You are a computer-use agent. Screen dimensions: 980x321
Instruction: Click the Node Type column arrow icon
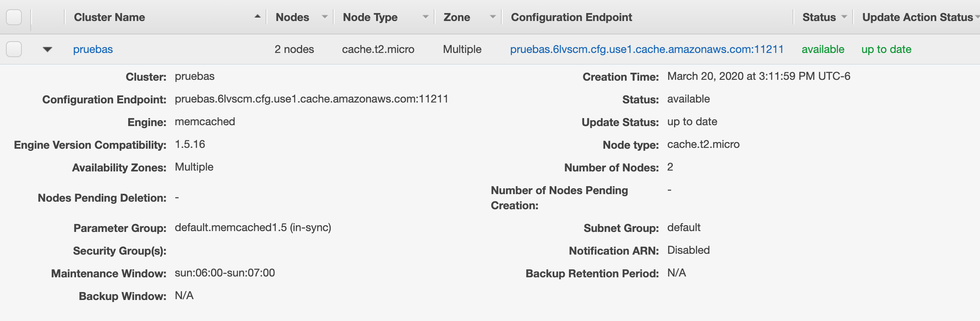click(425, 17)
